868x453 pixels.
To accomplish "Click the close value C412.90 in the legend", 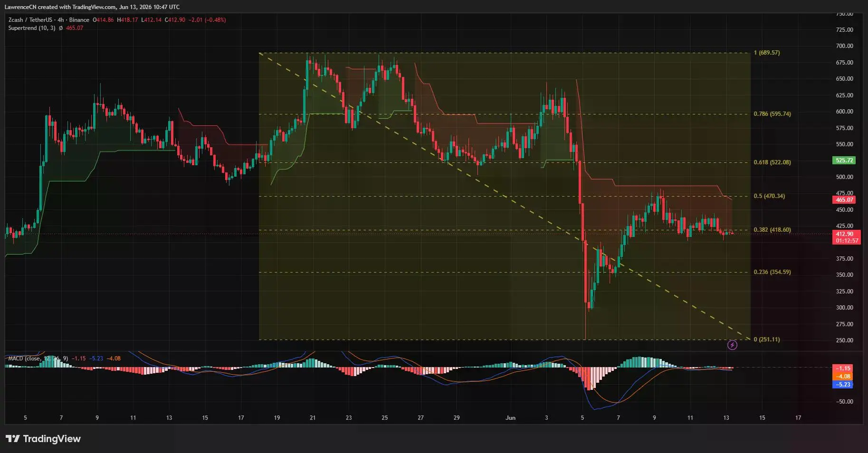I will coord(175,20).
